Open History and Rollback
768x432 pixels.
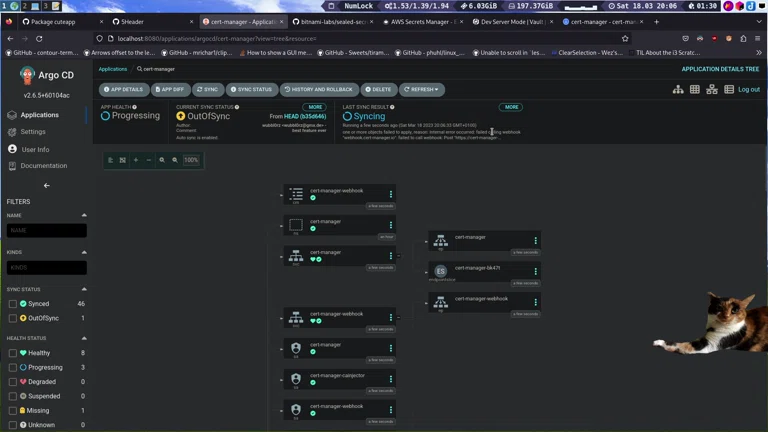[318, 89]
